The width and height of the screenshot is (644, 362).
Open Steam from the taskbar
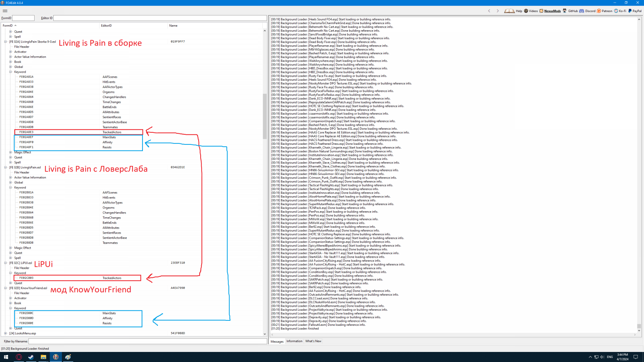pos(31,357)
